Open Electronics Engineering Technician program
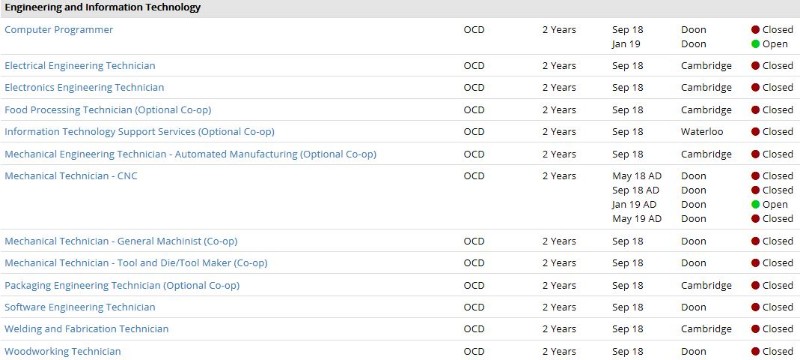 (x=84, y=88)
